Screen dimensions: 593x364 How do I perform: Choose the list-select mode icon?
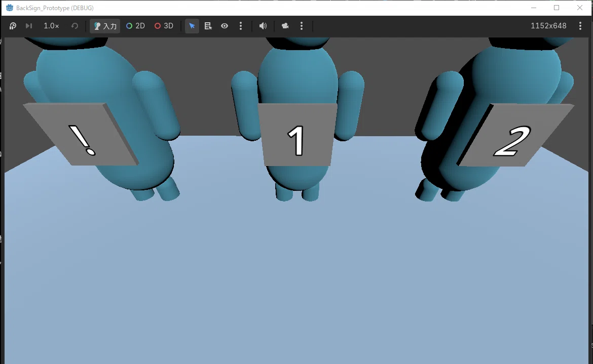pos(208,26)
